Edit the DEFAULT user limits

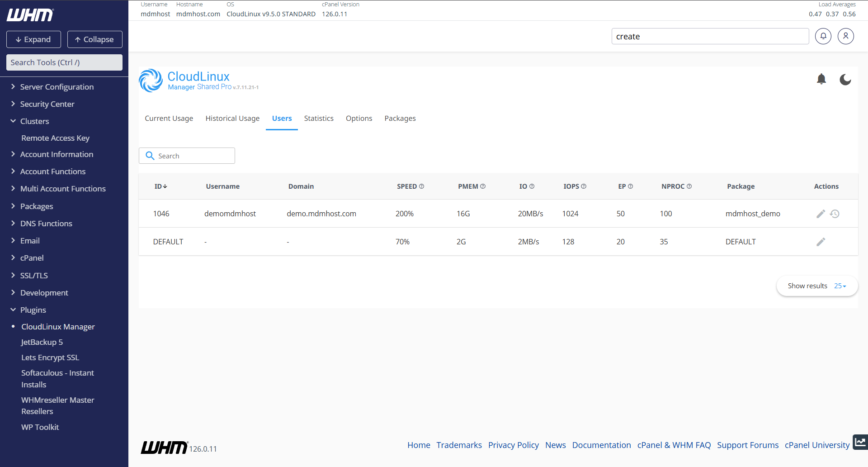tap(821, 242)
